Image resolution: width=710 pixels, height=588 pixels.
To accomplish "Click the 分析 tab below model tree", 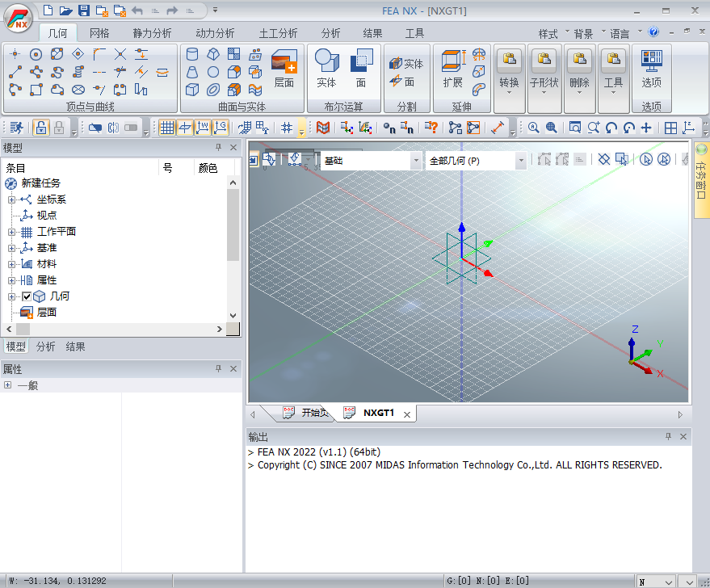I will click(x=46, y=346).
